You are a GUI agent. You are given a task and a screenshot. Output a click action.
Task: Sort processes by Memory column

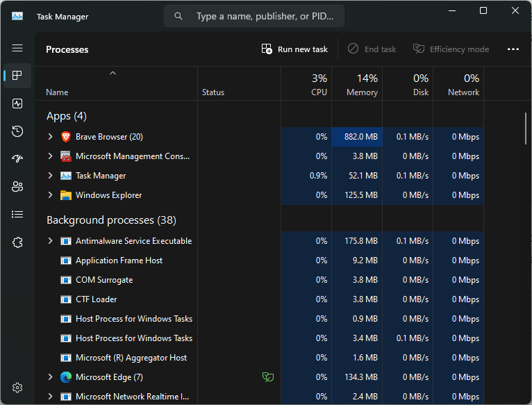(357, 83)
